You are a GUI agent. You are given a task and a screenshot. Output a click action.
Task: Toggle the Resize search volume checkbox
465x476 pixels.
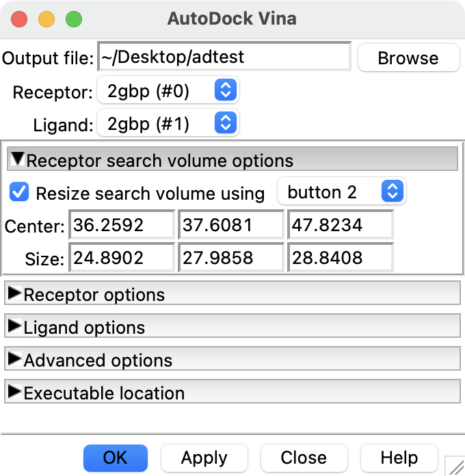coord(20,192)
